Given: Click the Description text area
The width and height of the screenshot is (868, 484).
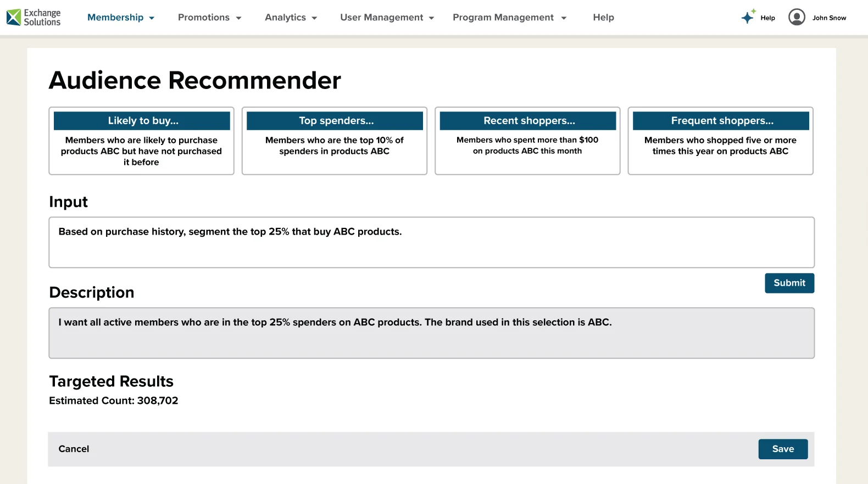Looking at the screenshot, I should pos(431,333).
